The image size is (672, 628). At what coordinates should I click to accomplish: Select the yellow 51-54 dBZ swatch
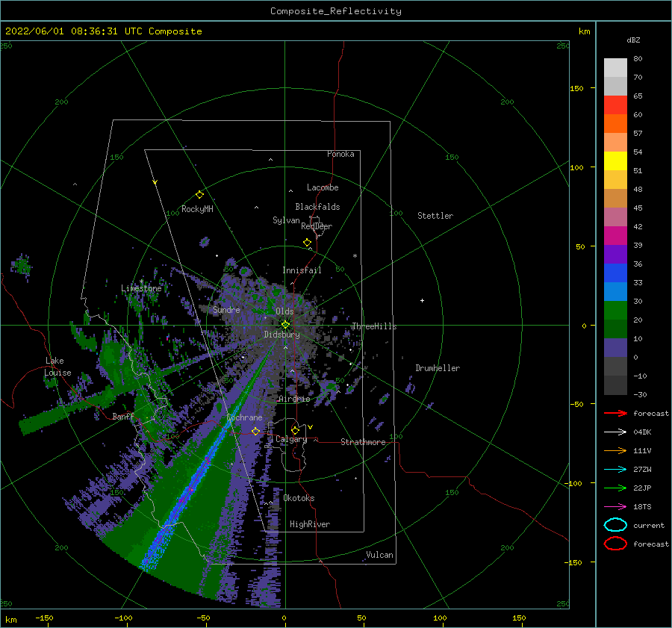tap(615, 161)
